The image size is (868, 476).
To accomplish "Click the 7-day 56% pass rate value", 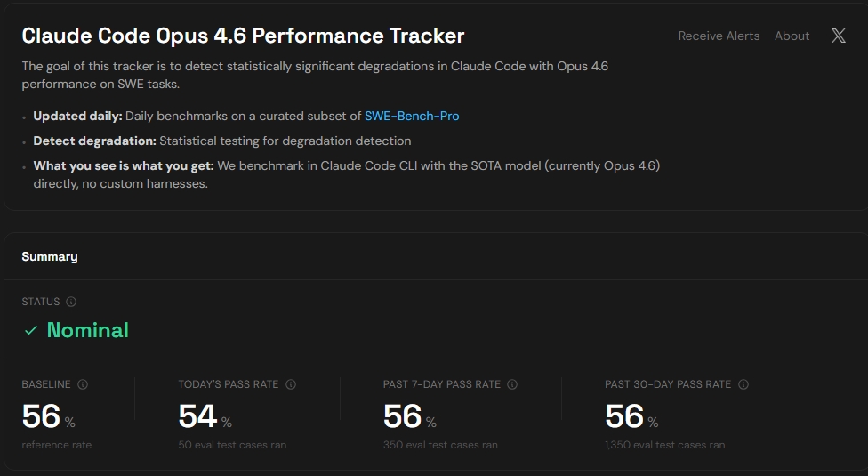I will 403,416.
